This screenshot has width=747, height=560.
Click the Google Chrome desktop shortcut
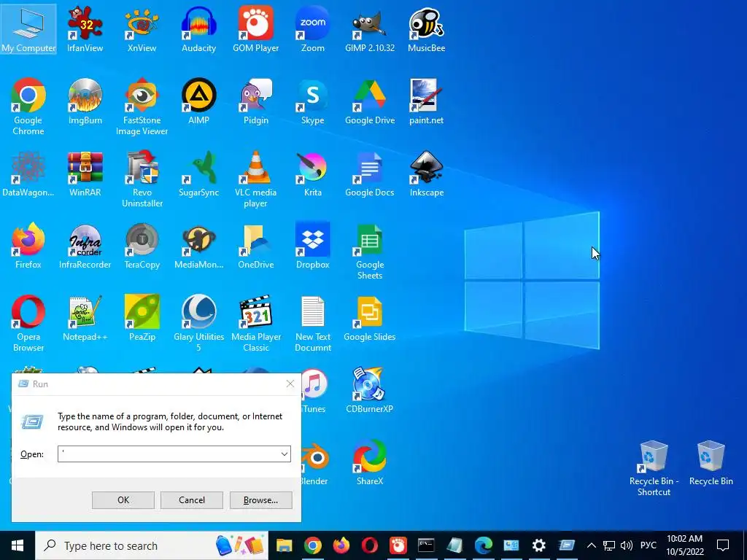(x=28, y=106)
